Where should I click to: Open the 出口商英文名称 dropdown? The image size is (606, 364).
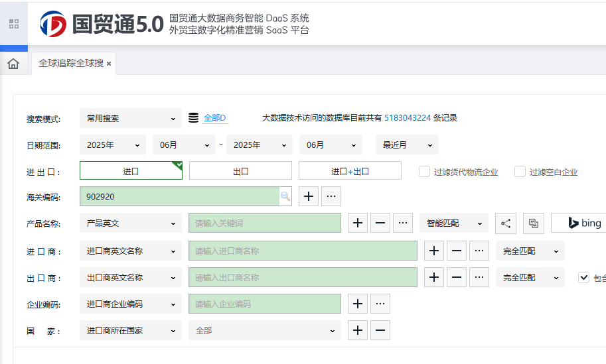[131, 278]
